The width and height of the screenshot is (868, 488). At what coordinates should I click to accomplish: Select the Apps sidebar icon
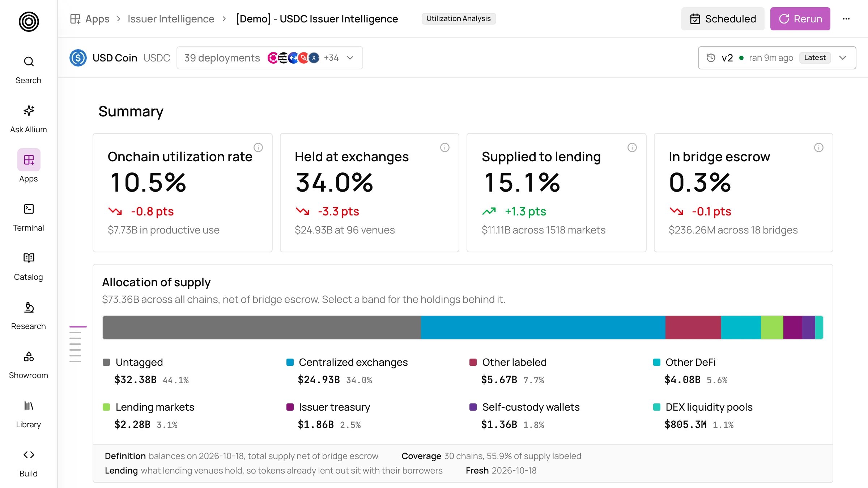point(29,160)
